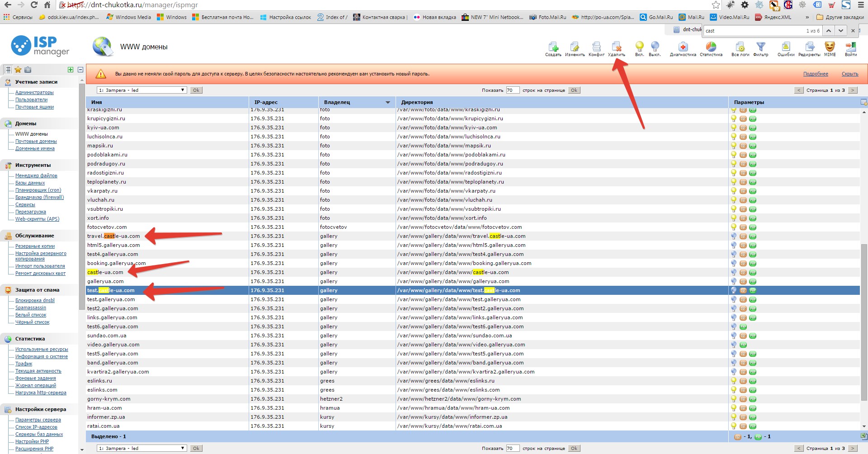The height and width of the screenshot is (454, 868).
Task: Click the browser home button
Action: pos(47,5)
